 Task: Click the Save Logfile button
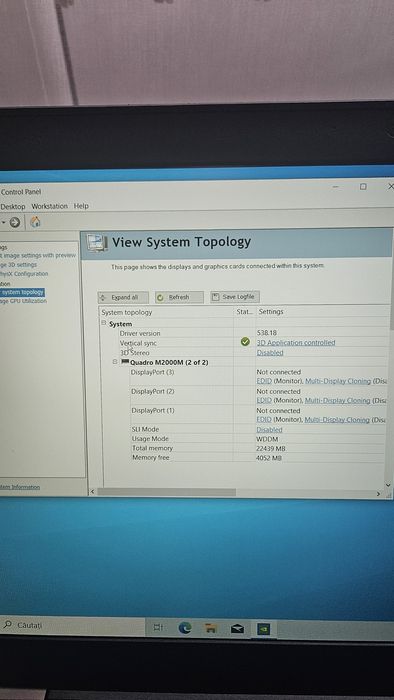click(235, 296)
